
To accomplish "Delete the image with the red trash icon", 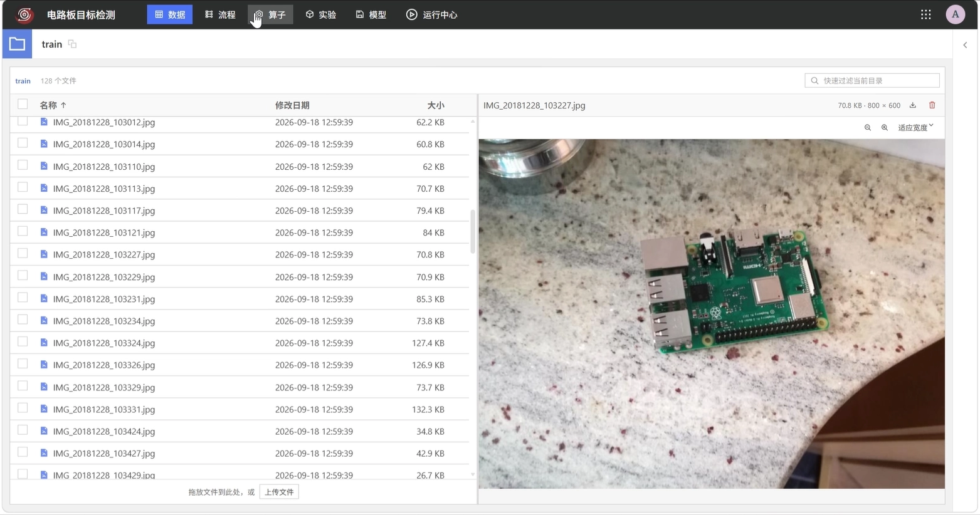I will pos(932,105).
